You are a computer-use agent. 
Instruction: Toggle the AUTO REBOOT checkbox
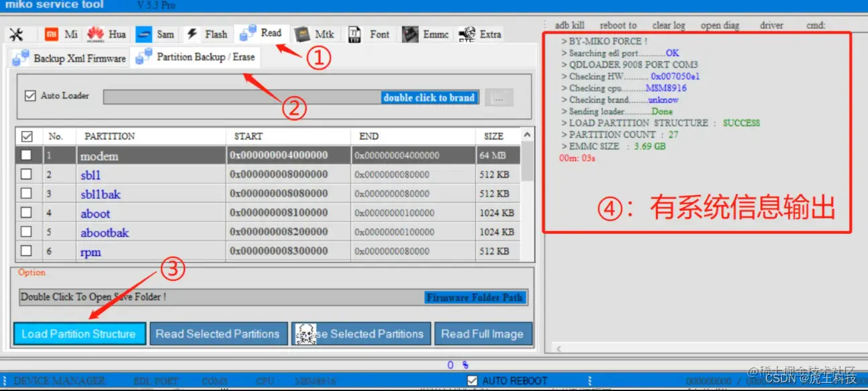click(473, 381)
